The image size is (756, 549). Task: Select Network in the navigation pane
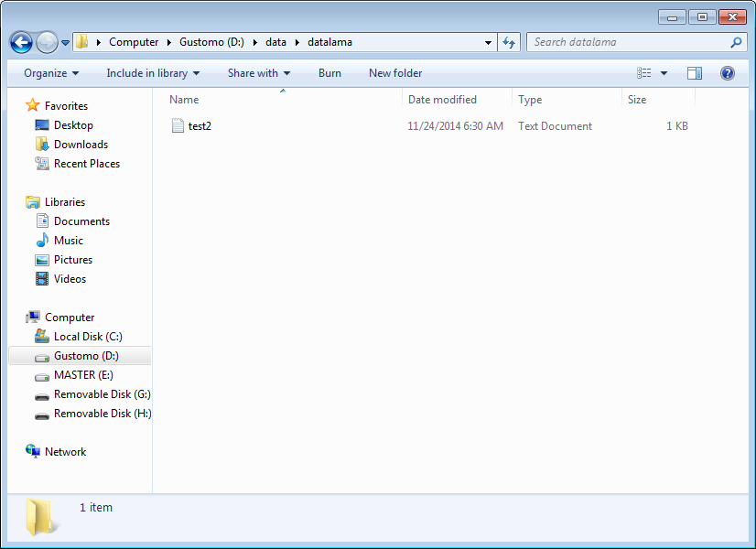pyautogui.click(x=66, y=452)
